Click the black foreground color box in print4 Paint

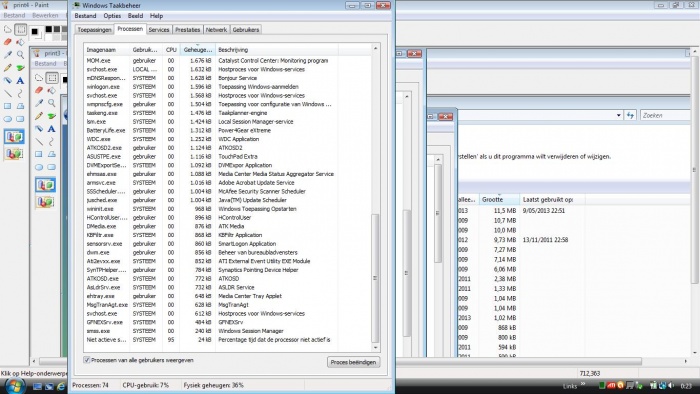click(x=35, y=32)
